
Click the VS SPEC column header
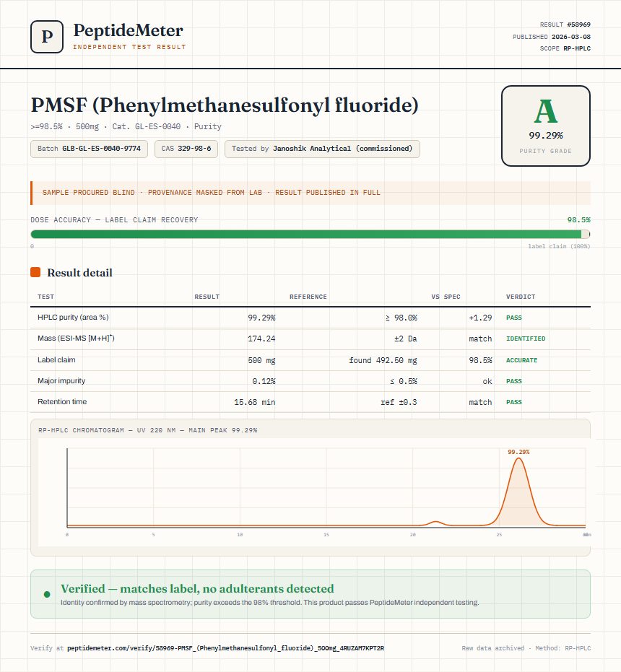click(x=446, y=297)
